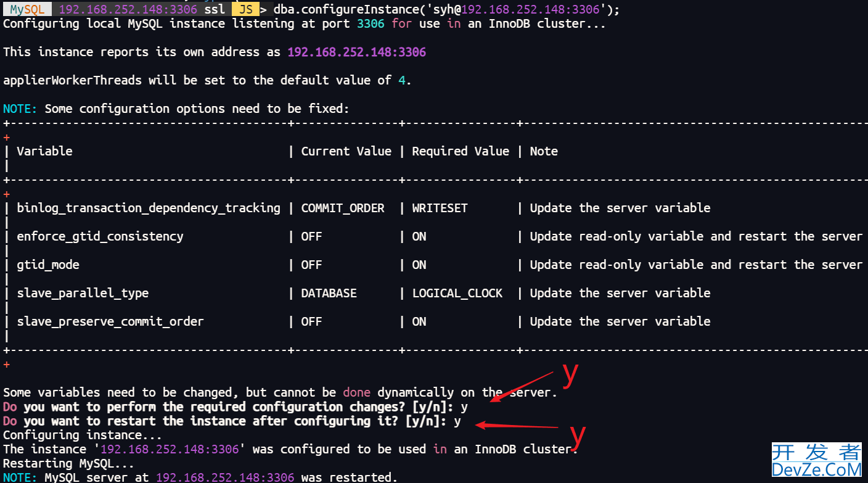The image size is (868, 483).
Task: Click the 'restart the instance after configuring' prompt
Action: coord(232,421)
